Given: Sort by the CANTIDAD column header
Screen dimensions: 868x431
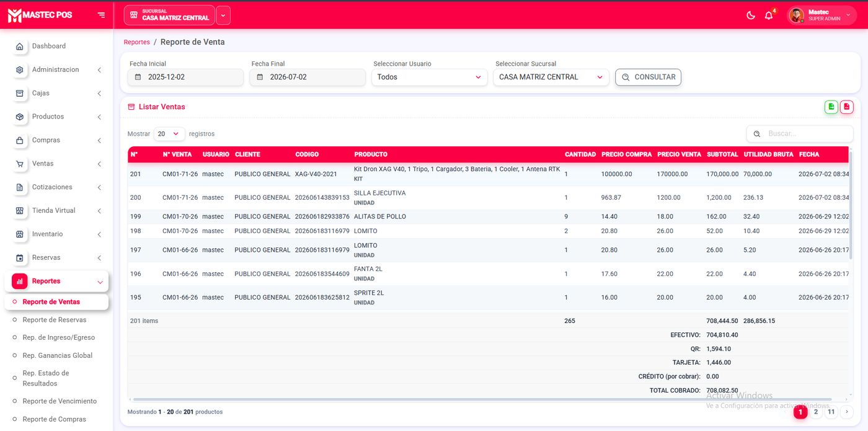Looking at the screenshot, I should pos(580,154).
